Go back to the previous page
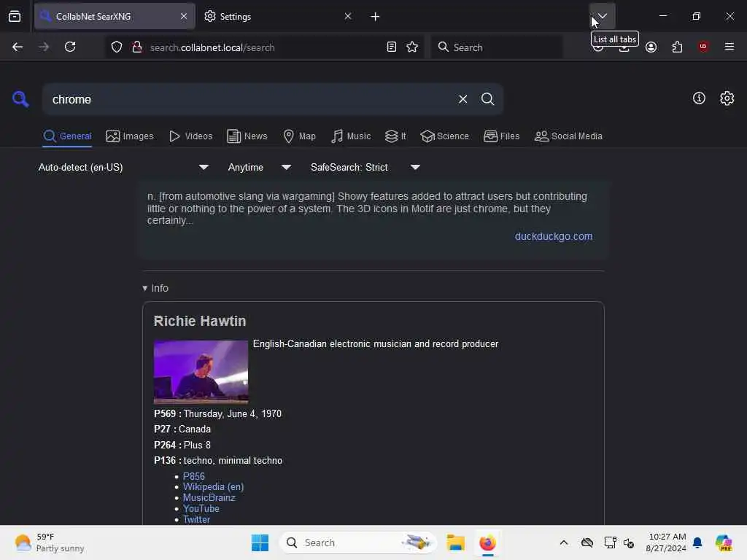 tap(18, 47)
